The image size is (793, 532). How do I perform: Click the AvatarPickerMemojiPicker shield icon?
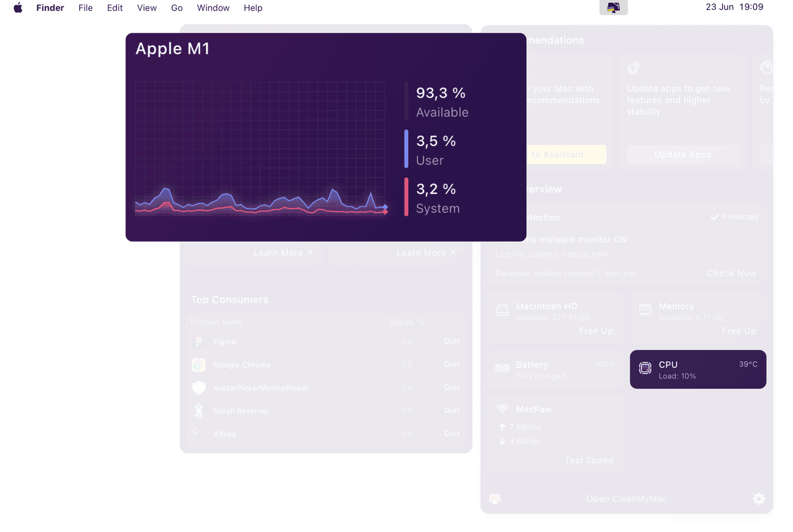[199, 388]
